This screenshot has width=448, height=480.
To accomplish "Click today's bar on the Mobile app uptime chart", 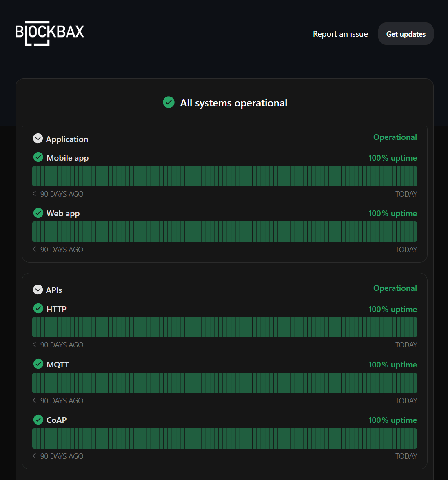I will pos(415,176).
